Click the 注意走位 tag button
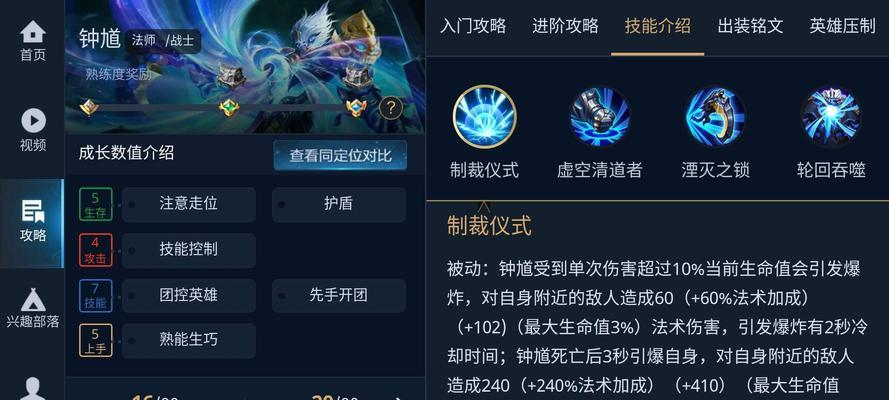 click(x=189, y=205)
